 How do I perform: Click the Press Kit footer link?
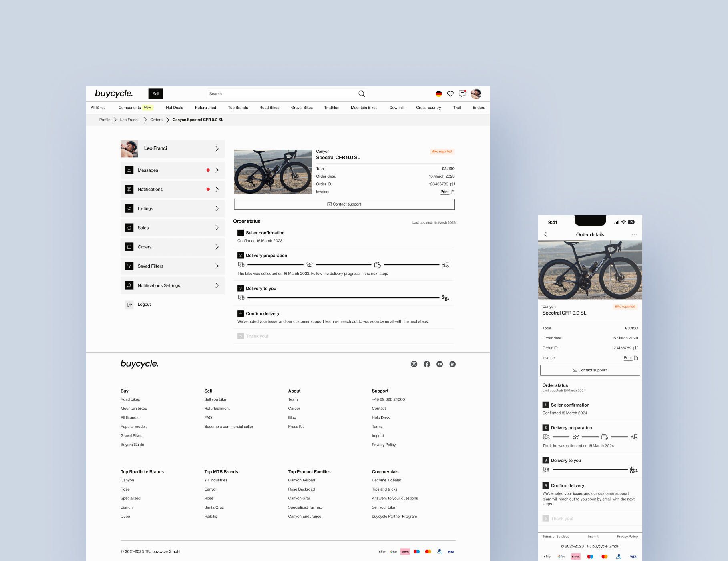(296, 427)
